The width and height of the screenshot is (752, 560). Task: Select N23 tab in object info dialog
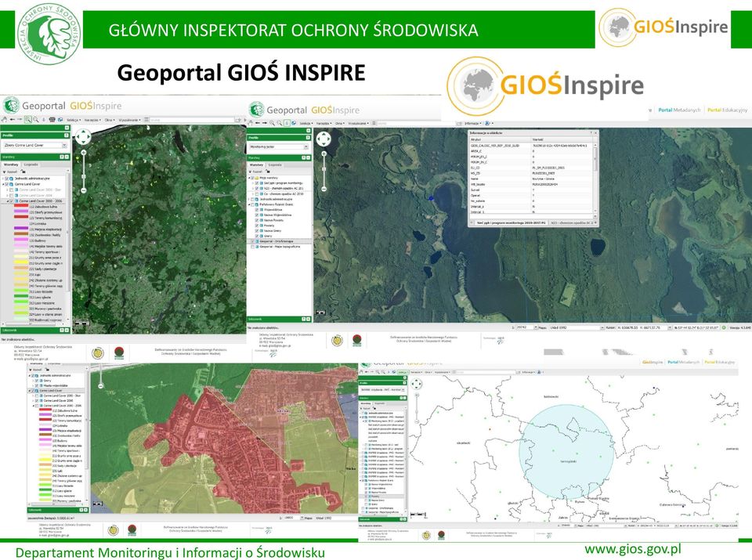point(571,222)
